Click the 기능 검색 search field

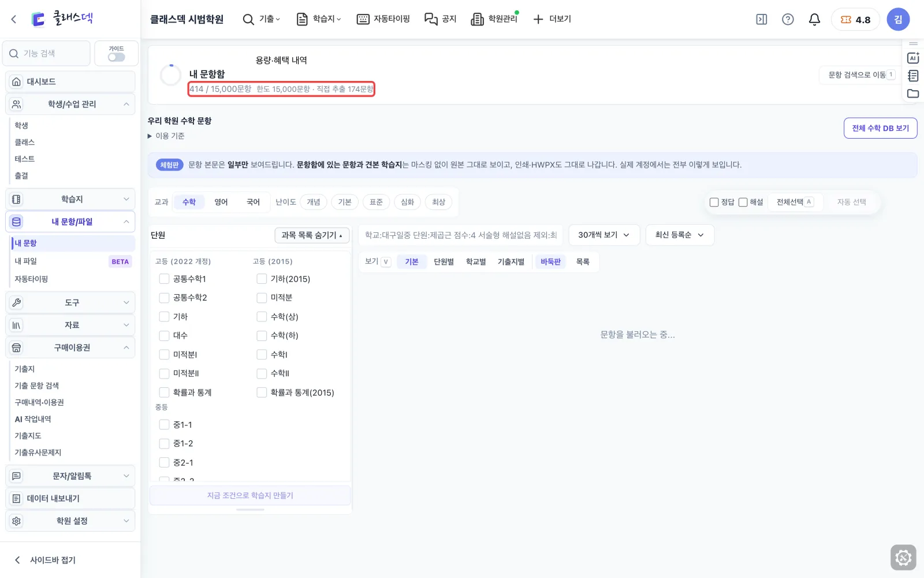coord(47,53)
